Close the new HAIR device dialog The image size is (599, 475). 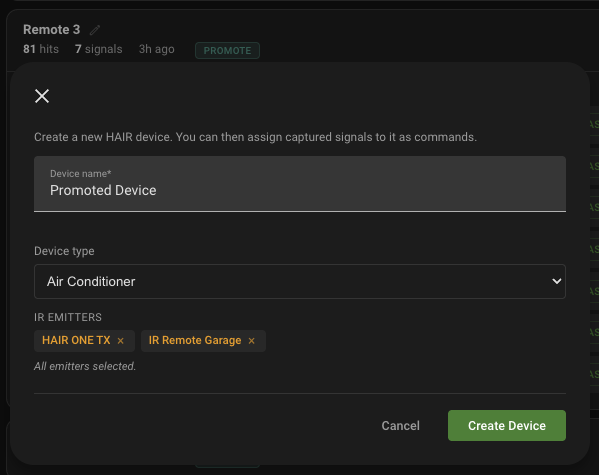pos(42,96)
